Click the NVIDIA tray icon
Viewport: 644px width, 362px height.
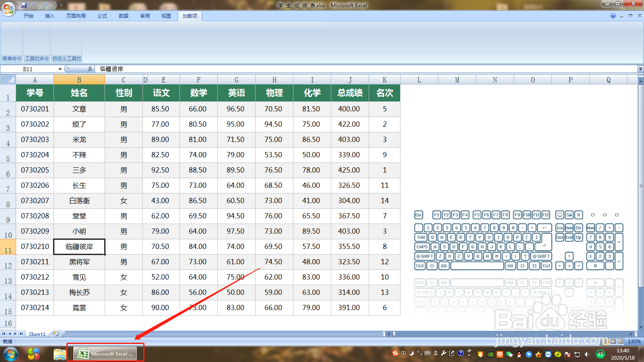click(x=490, y=354)
